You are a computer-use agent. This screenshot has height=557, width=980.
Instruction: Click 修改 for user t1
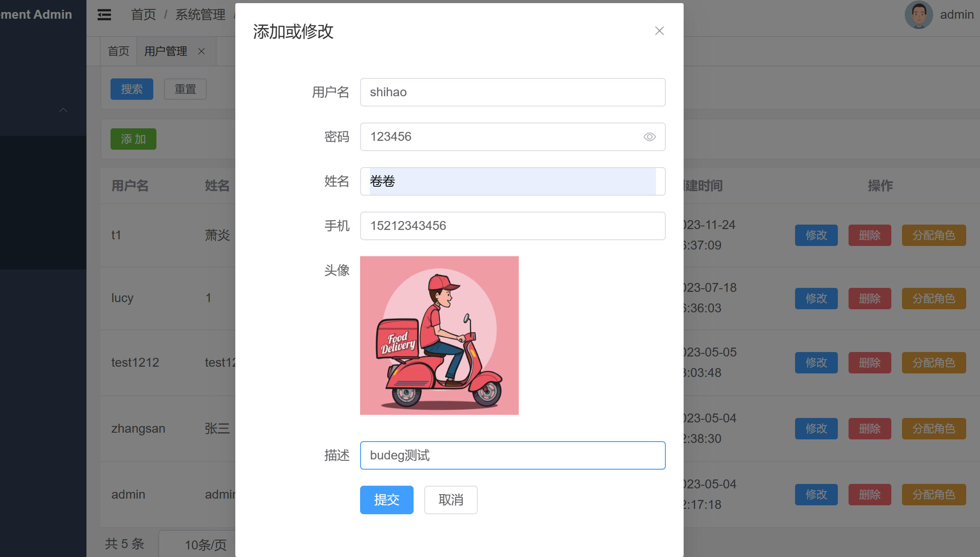pyautogui.click(x=816, y=235)
